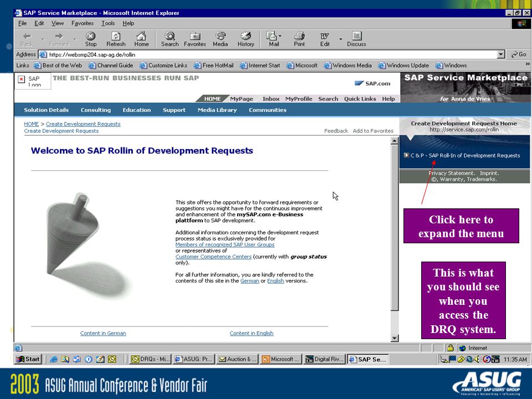532x399 pixels.
Task: Expand the Links bar overflow chevron
Action: coord(528,64)
